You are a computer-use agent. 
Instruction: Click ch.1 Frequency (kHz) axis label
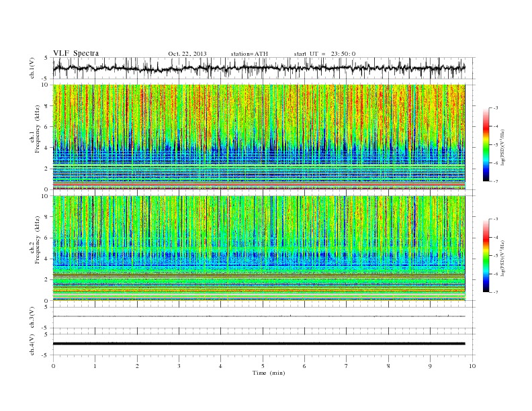[35, 129]
